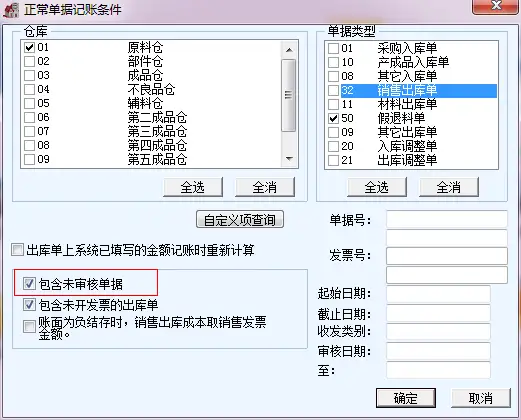Check document type 32 销售出库单

point(333,90)
